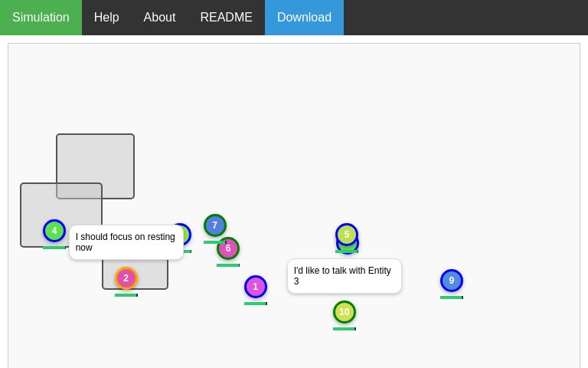Screen dimensions: 588x368
Task: Click entity 10 circle
Action: pyautogui.click(x=345, y=312)
